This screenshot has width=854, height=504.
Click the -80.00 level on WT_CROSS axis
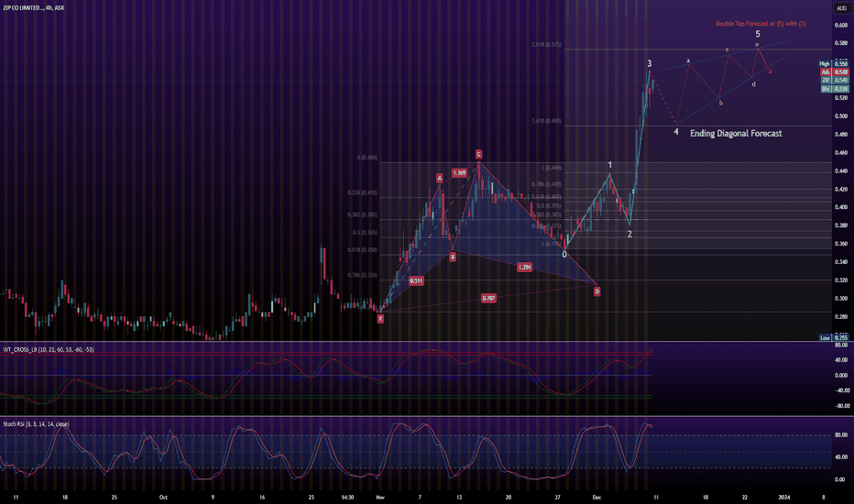pos(840,406)
